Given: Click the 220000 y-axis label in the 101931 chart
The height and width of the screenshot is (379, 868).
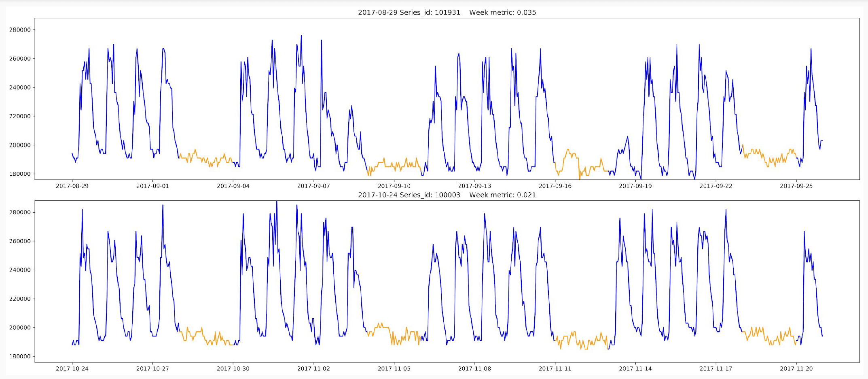Looking at the screenshot, I should pyautogui.click(x=20, y=116).
